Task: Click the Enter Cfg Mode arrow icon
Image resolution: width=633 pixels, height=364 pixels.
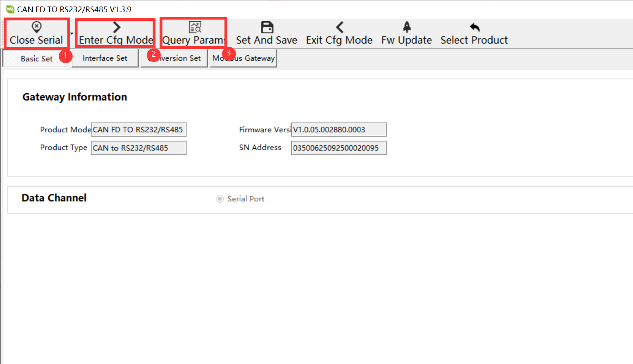Action: (x=117, y=27)
